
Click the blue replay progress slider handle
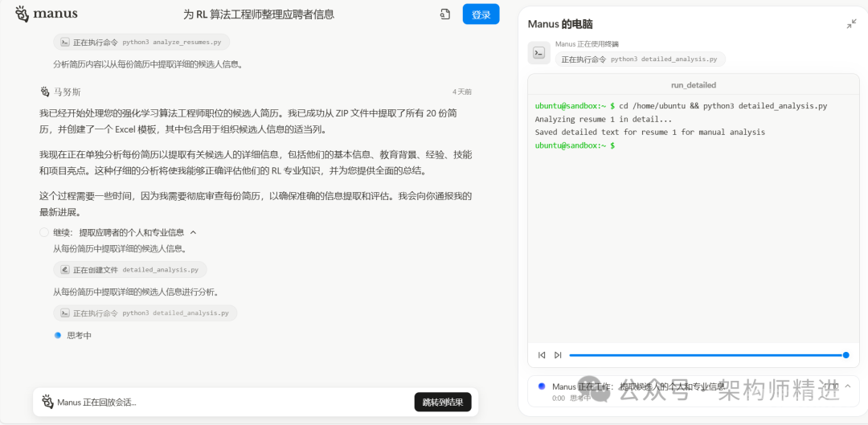[845, 355]
